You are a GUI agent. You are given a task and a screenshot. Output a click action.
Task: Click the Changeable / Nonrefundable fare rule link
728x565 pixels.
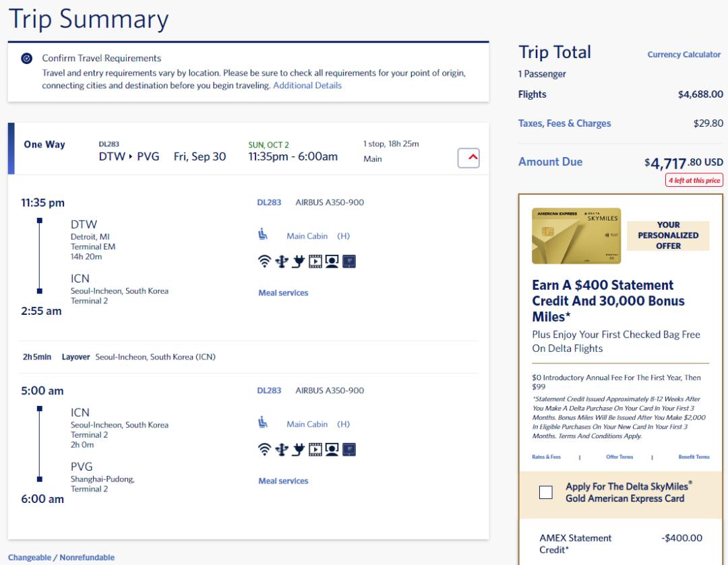(x=61, y=558)
